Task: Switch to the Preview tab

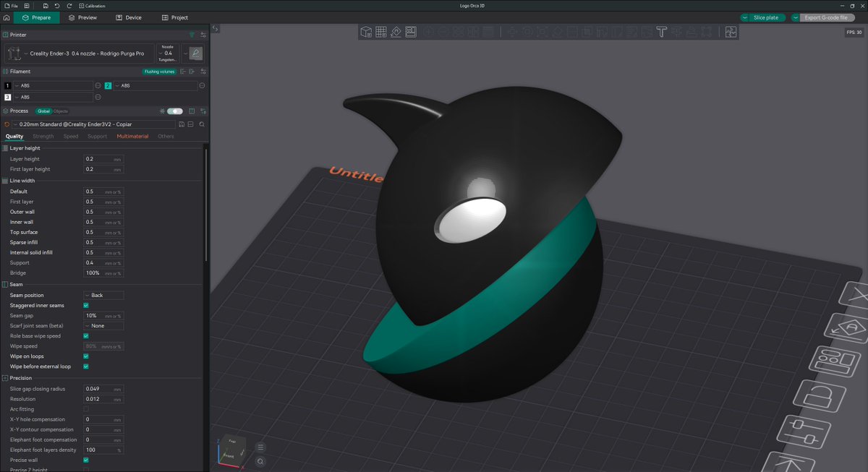Action: click(x=82, y=17)
